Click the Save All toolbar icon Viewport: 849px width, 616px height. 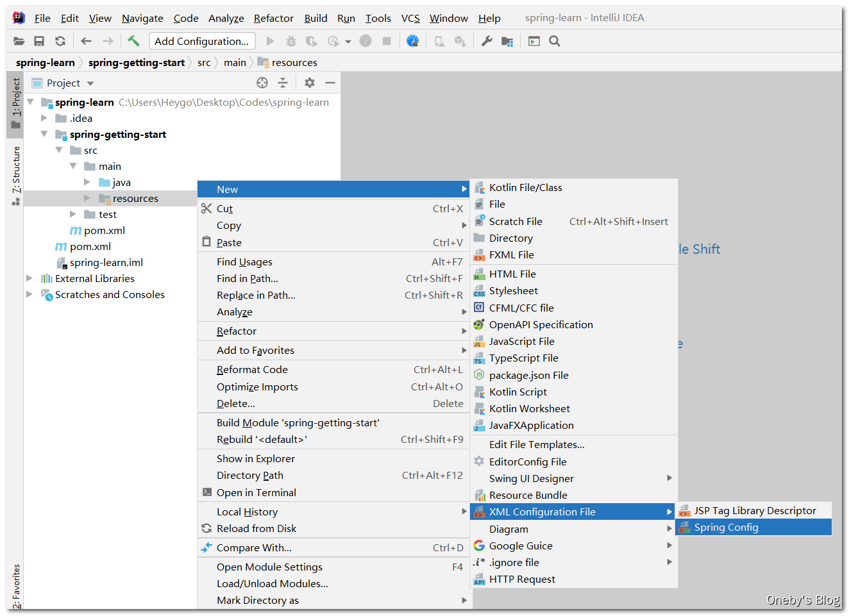[x=39, y=41]
